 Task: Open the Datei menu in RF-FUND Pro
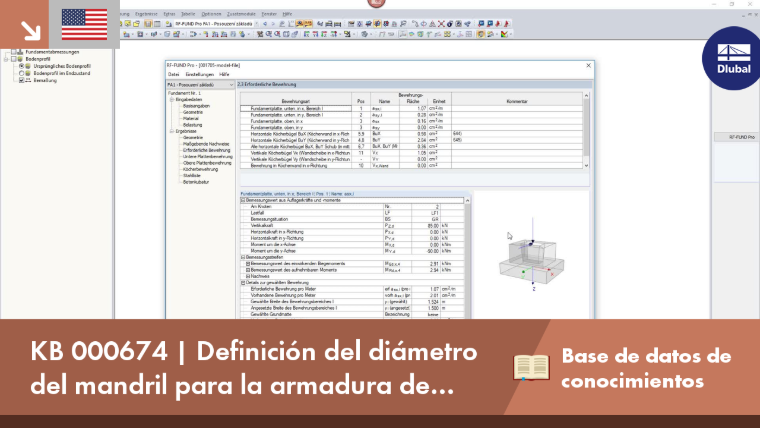pyautogui.click(x=174, y=75)
